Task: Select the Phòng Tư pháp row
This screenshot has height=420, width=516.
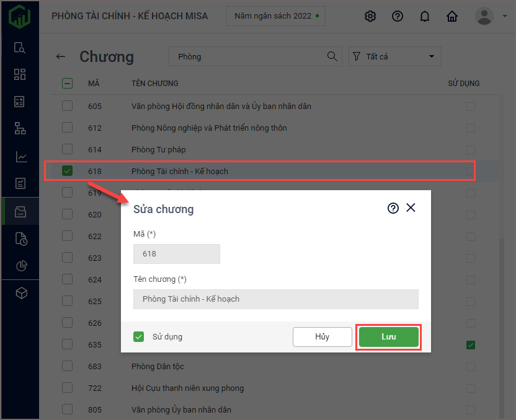Action: click(x=159, y=149)
